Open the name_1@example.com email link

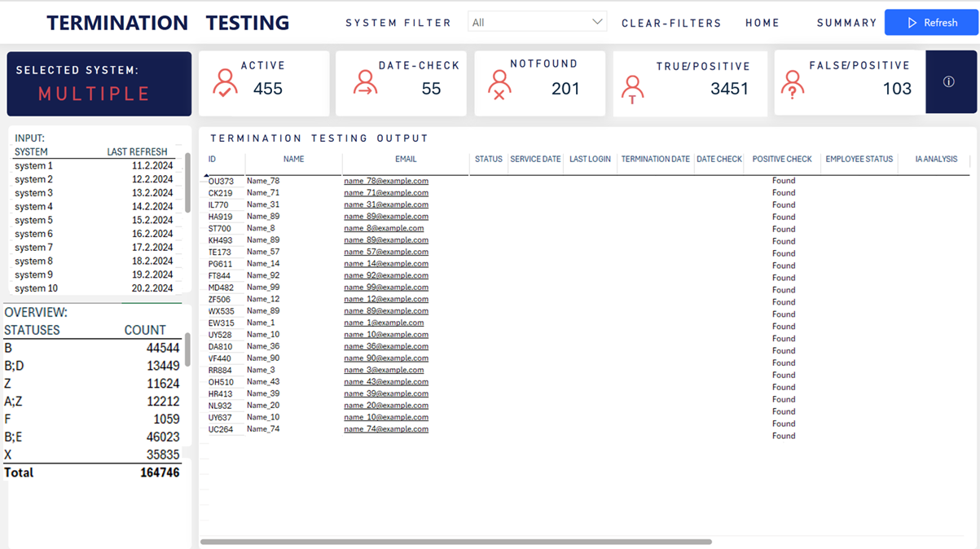coord(384,323)
